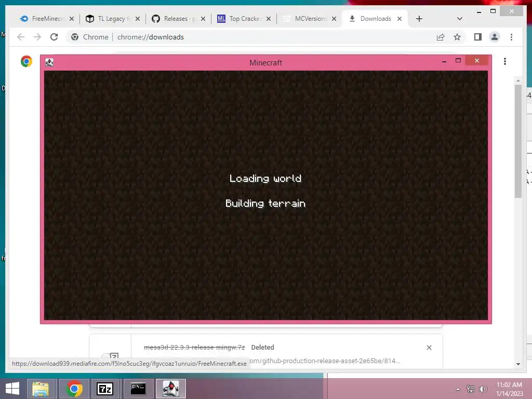Open the Chrome three-dot menu
This screenshot has height=399, width=532.
click(x=511, y=37)
